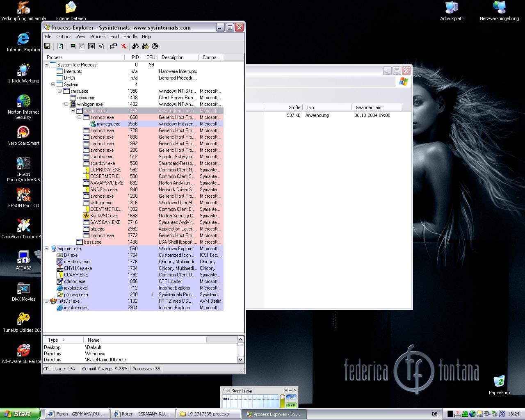Viewport: 525px width, 420px height.
Task: Switch to the 19-2717335-procexp taskbar window
Action: click(x=209, y=414)
